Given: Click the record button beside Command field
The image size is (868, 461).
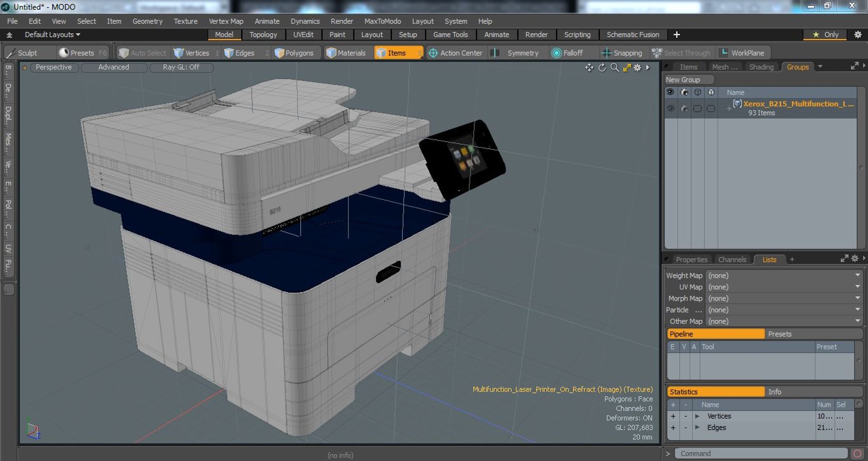Looking at the screenshot, I should [857, 453].
